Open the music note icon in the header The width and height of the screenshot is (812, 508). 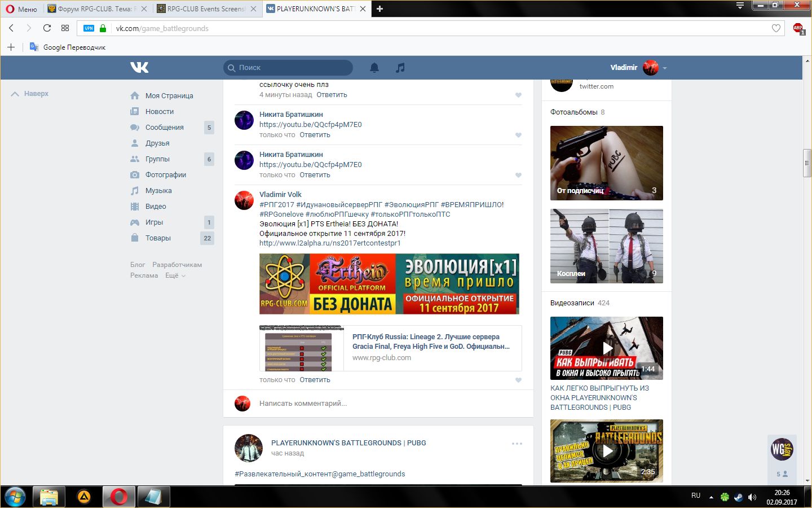coord(400,68)
